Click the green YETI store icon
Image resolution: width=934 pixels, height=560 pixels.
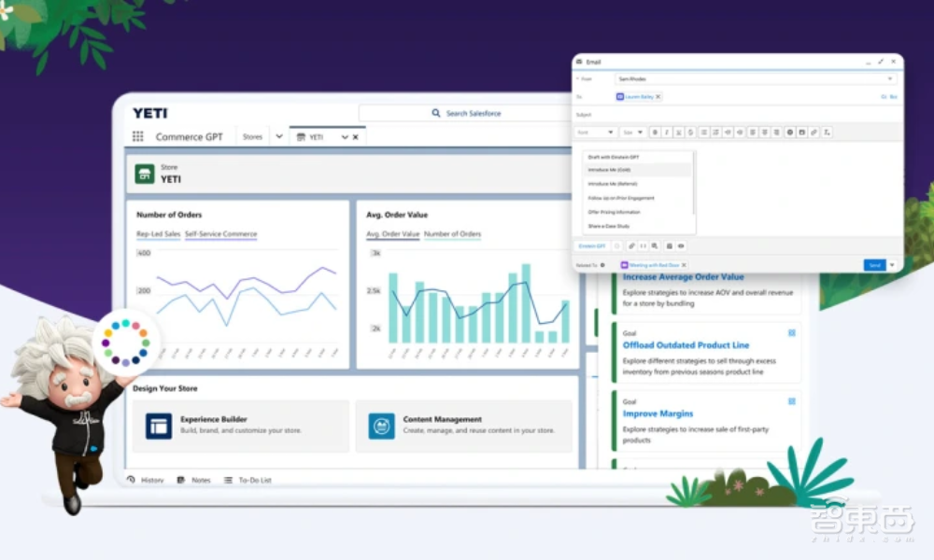coord(145,173)
